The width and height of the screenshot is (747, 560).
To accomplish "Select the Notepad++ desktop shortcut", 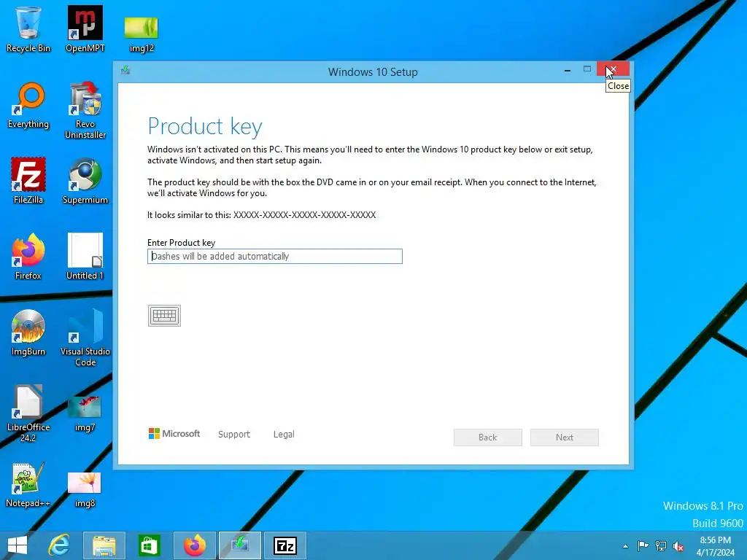I will pos(28,485).
